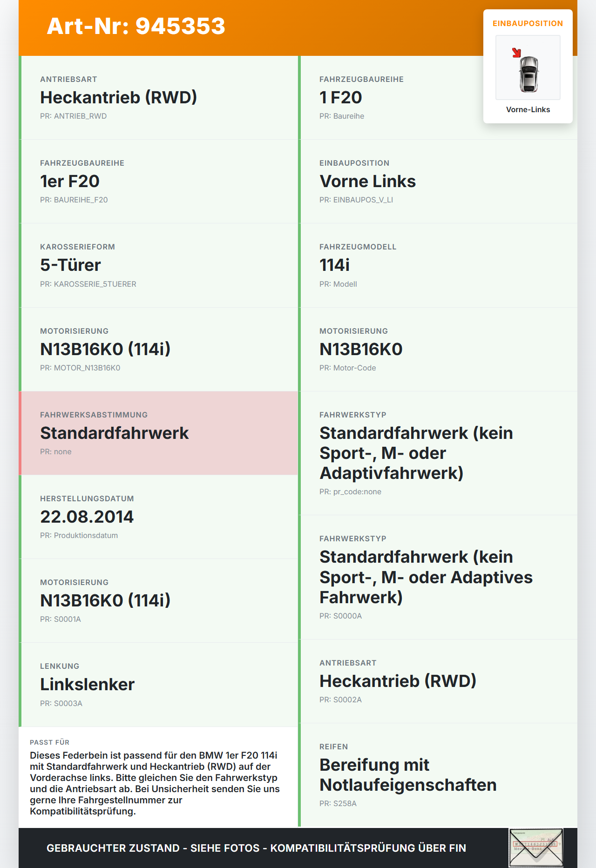The height and width of the screenshot is (868, 596).
Task: Click the N13B16K0 (114i) card with PR S0001A
Action: [x=158, y=600]
